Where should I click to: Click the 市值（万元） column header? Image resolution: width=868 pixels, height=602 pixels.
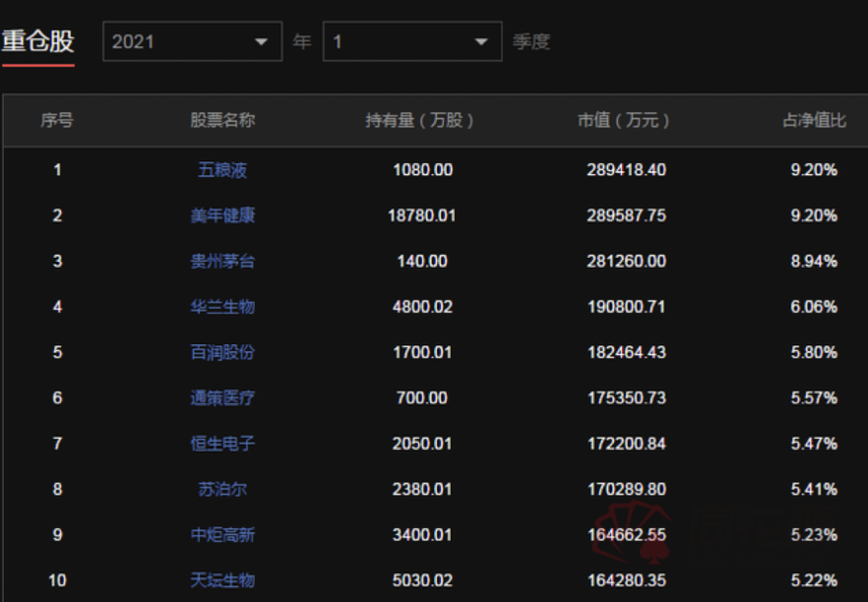[x=624, y=121]
